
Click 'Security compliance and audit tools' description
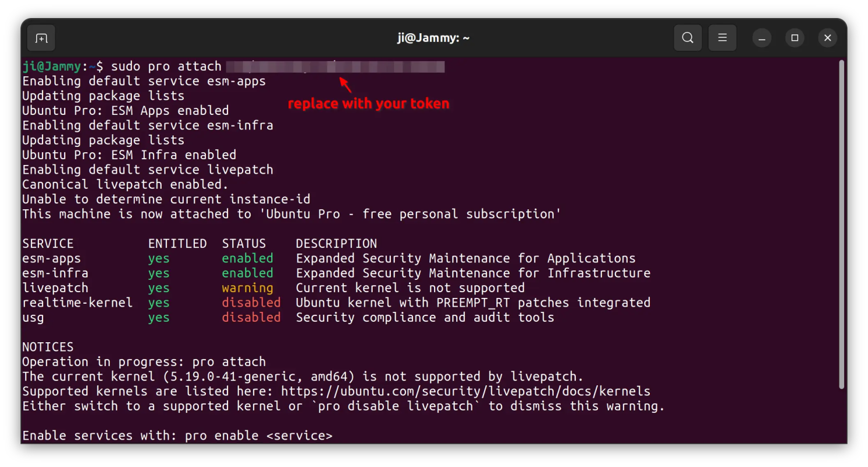(425, 318)
